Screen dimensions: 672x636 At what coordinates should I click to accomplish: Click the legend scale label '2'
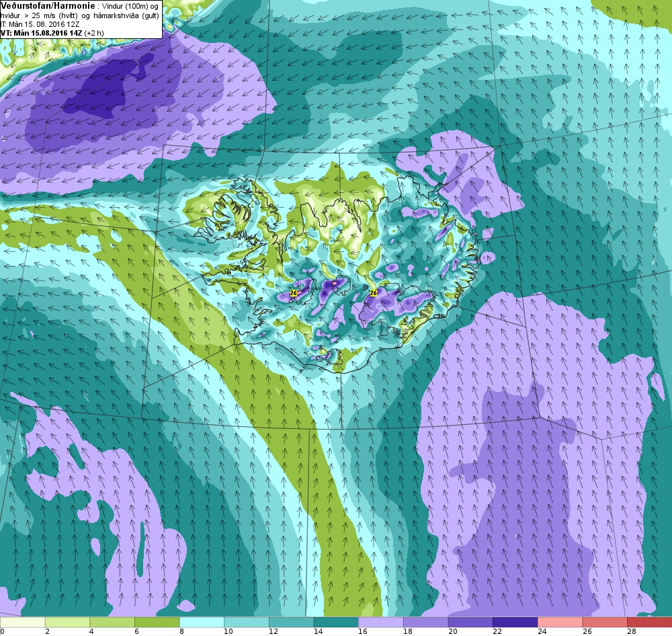(47, 631)
